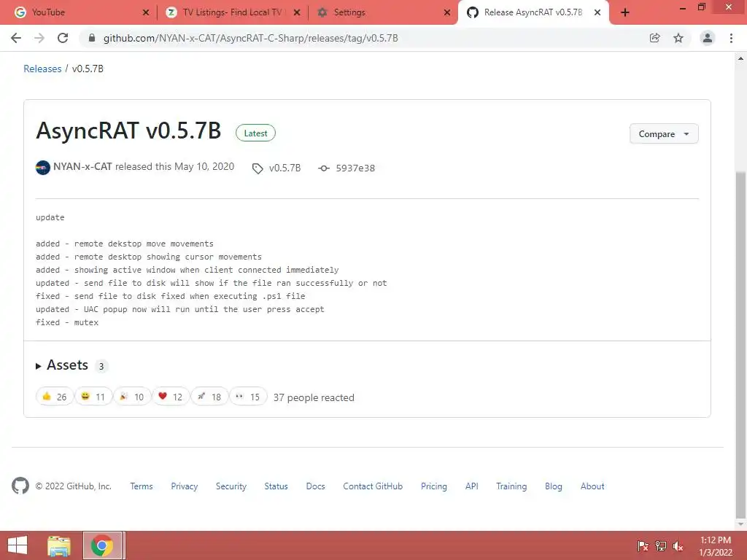Open the Compare dropdown
The height and width of the screenshot is (560, 747).
tap(664, 134)
